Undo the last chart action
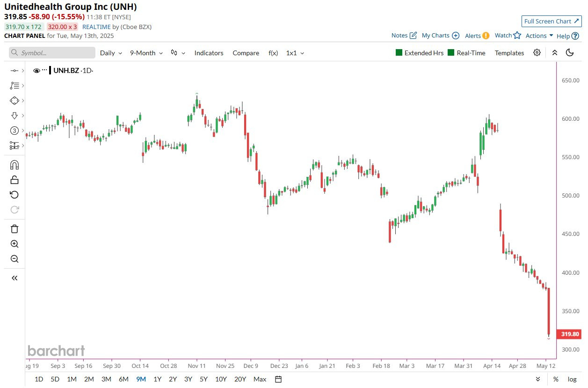588x388 pixels. [x=14, y=195]
